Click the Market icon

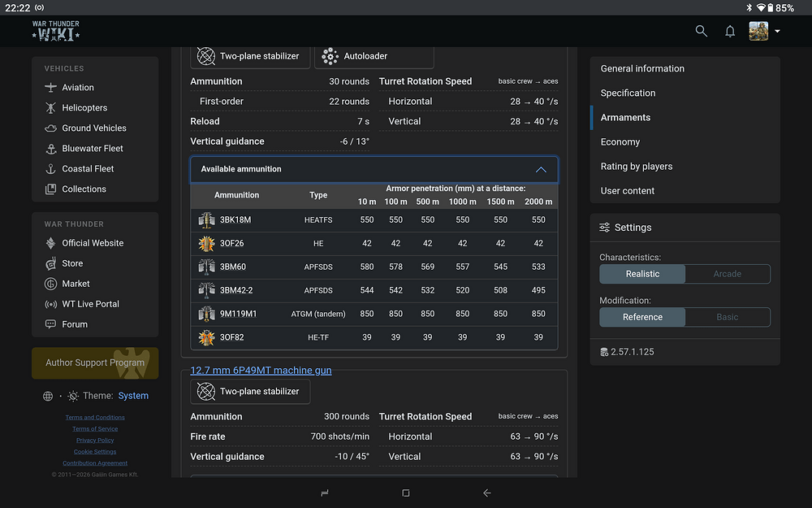click(x=50, y=284)
